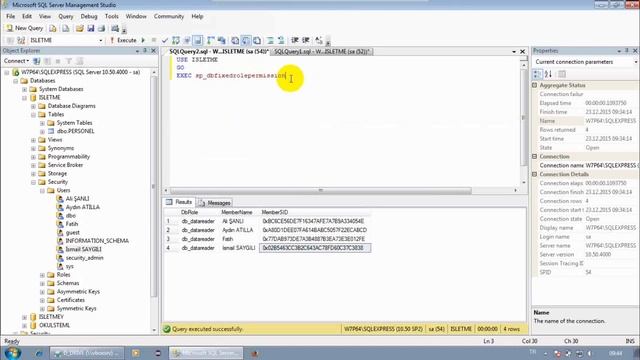Open the View menu

(45, 16)
